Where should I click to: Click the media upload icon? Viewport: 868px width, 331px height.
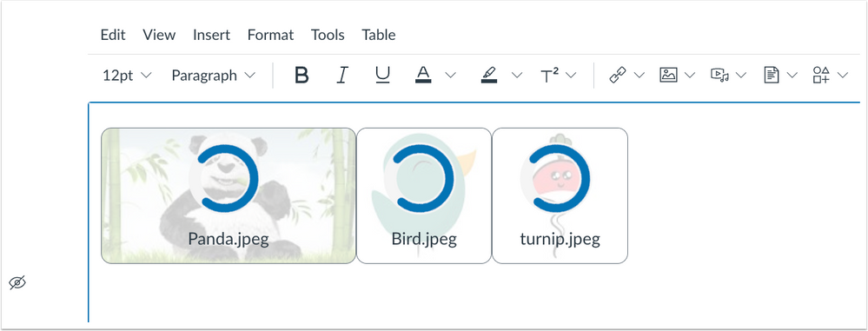pyautogui.click(x=719, y=75)
